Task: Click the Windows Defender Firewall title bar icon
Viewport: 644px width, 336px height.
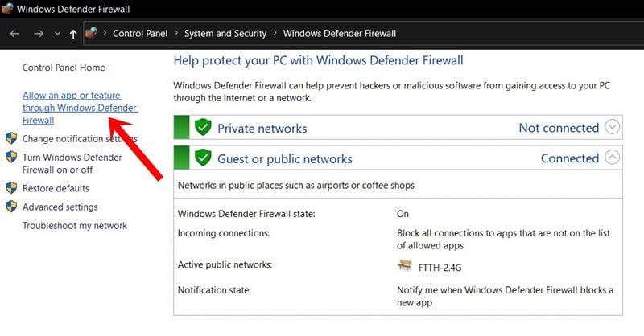Action: click(x=7, y=10)
